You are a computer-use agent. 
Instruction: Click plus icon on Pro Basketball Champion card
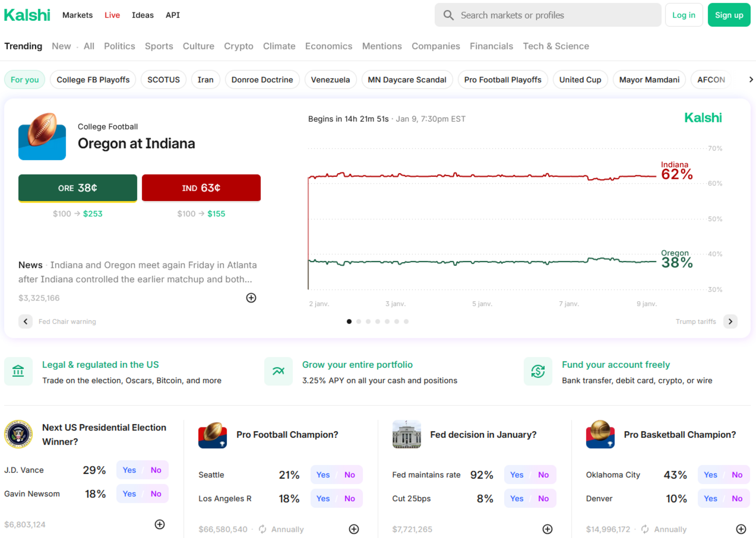point(741,529)
